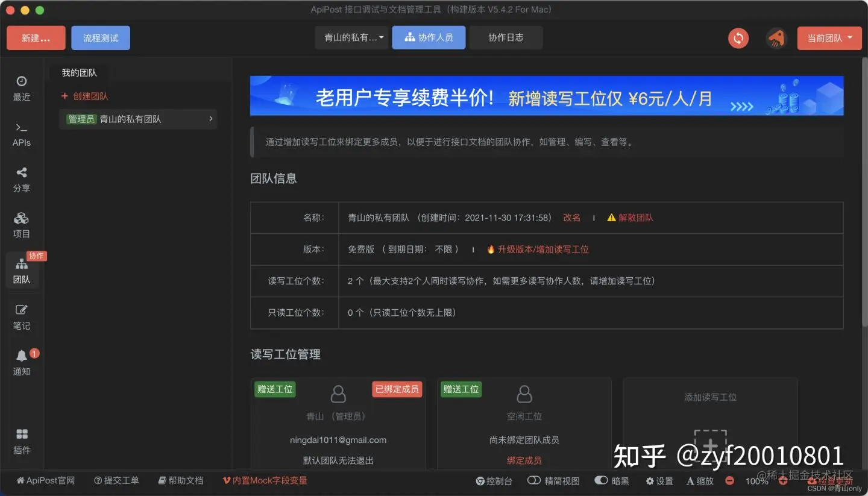The image size is (868, 496).
Task: Click 创建团队 to create a team
Action: pyautogui.click(x=85, y=96)
